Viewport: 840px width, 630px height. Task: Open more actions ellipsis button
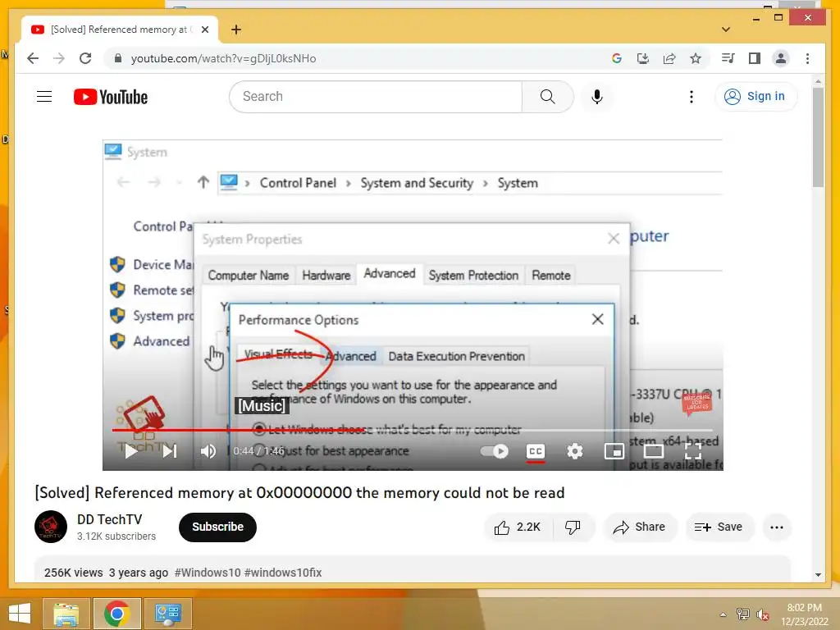point(777,527)
